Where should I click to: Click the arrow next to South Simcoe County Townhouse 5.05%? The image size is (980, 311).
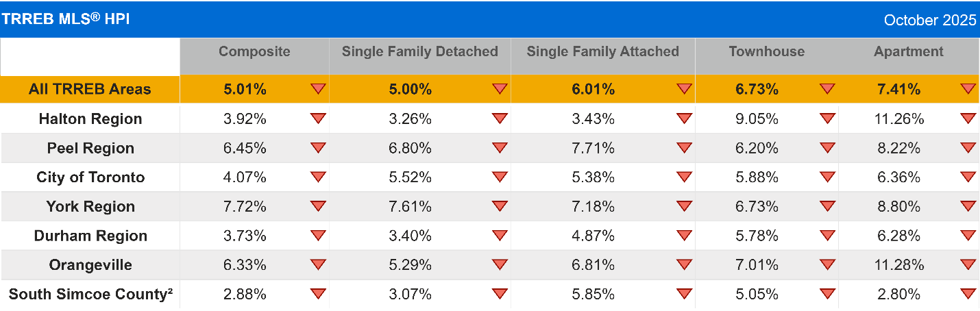pyautogui.click(x=827, y=294)
